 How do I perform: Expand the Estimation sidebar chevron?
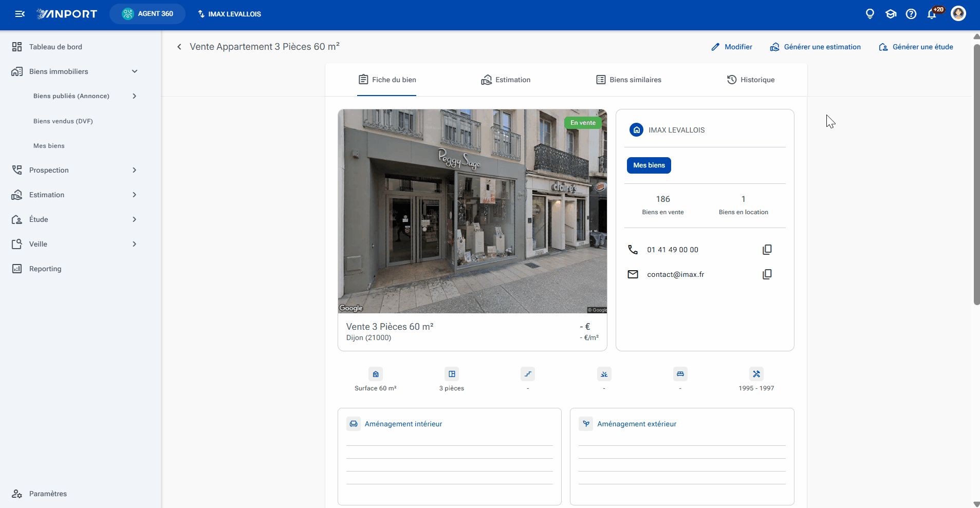(x=135, y=195)
